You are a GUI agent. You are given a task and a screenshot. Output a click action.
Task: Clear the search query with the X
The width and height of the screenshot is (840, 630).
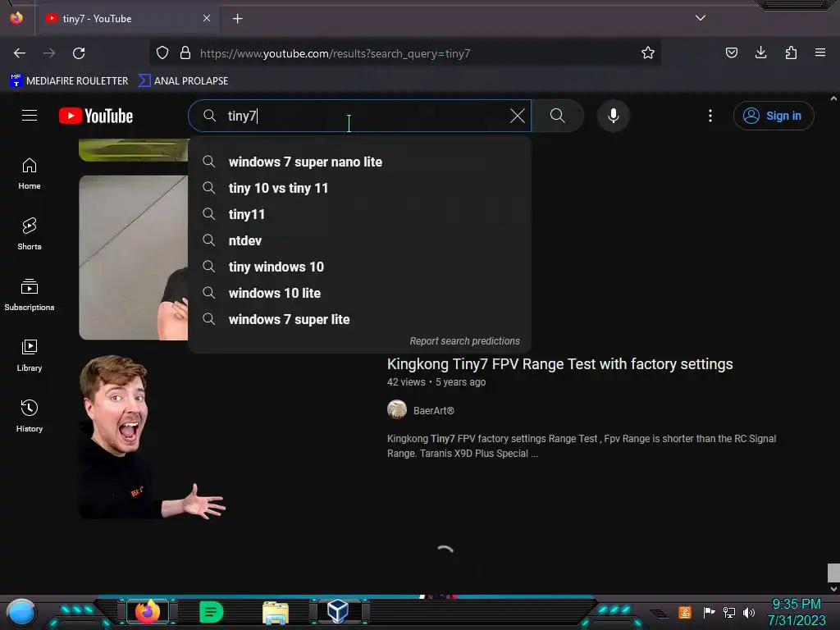[x=517, y=116]
